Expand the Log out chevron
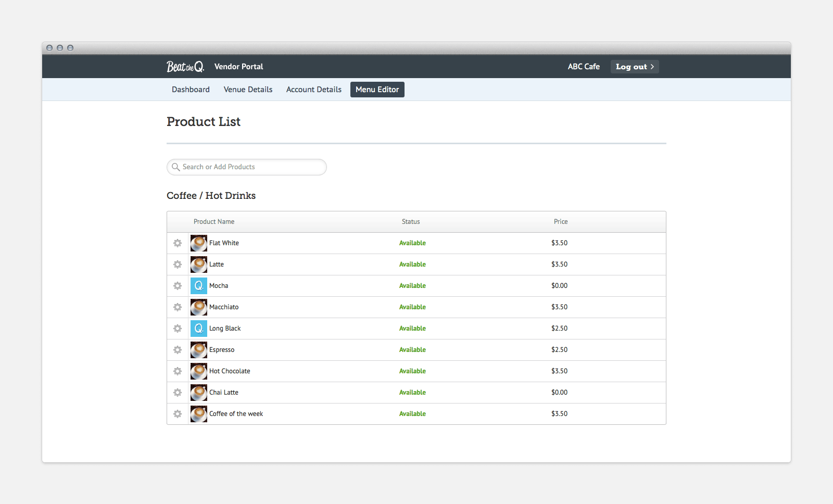This screenshot has height=504, width=833. 651,66
